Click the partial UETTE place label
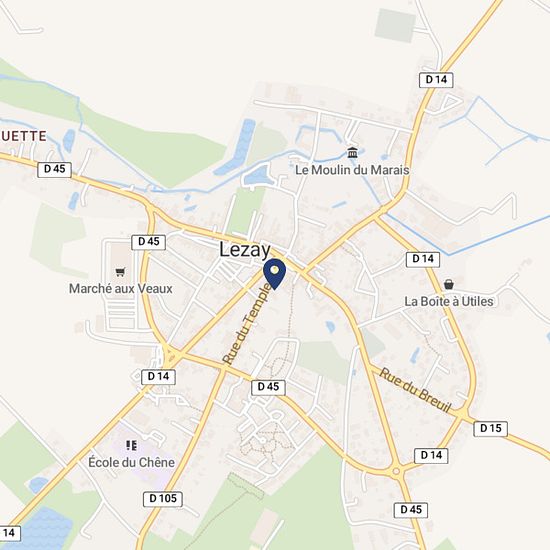This screenshot has width=550, height=550. click(x=24, y=136)
